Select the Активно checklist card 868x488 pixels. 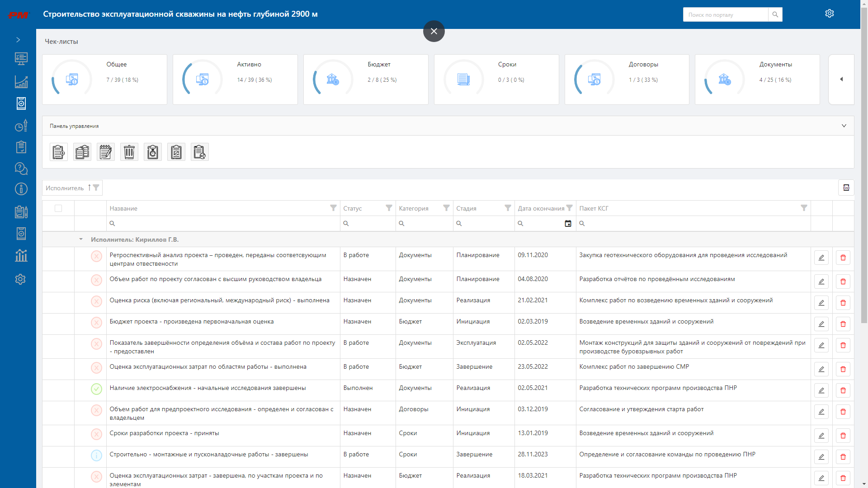[235, 80]
